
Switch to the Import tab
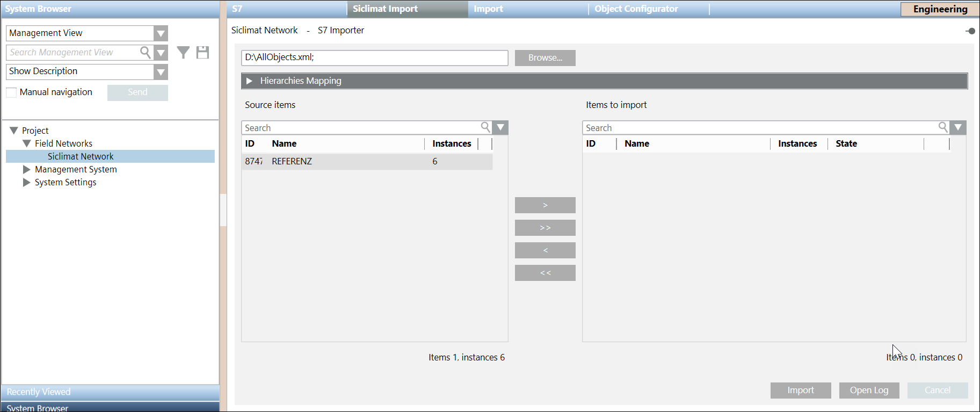tap(488, 9)
